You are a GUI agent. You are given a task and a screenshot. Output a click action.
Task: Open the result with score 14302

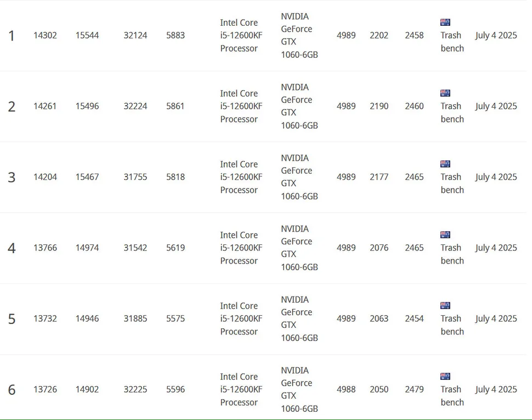coord(45,36)
